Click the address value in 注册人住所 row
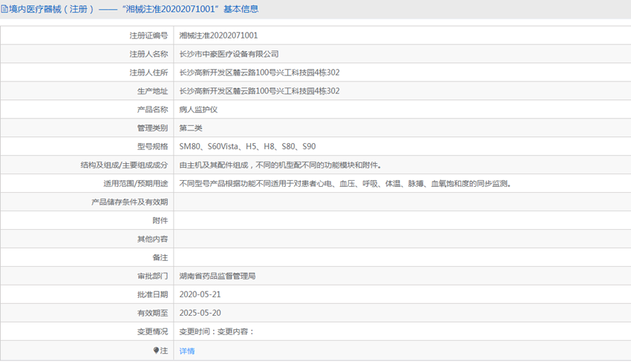The image size is (631, 364). (x=259, y=73)
